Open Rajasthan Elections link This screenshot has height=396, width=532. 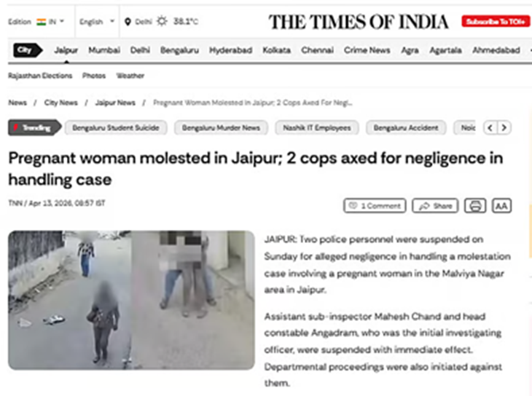[40, 76]
